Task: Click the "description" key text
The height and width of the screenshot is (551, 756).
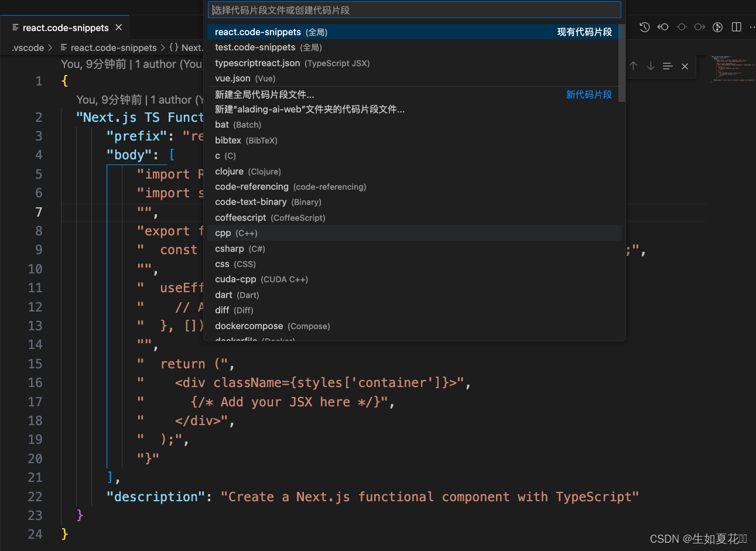Action: coord(156,497)
